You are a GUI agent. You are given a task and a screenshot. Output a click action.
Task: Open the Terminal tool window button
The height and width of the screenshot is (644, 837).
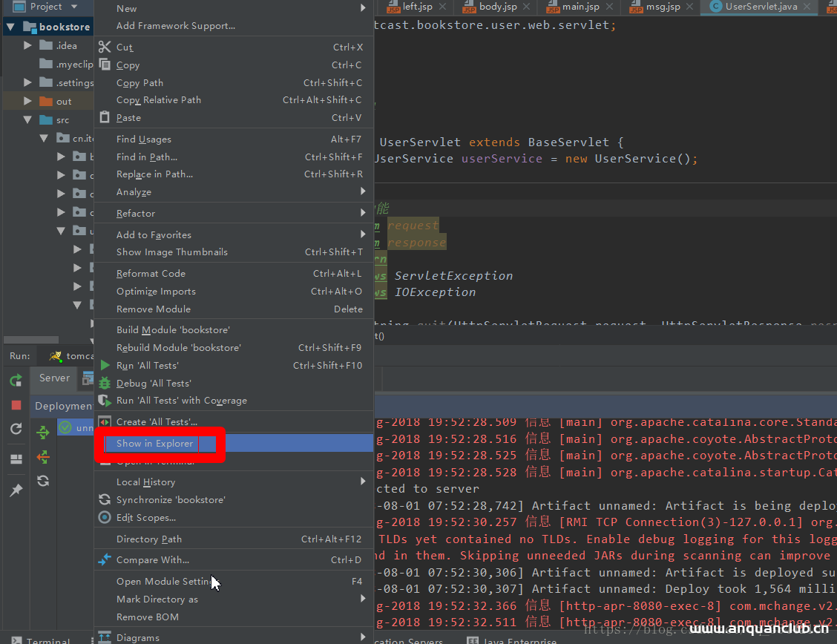coord(41,640)
